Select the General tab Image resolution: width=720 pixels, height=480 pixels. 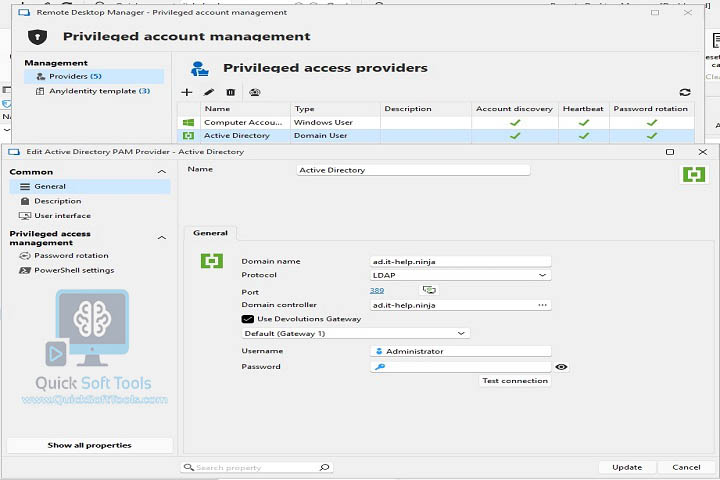tap(210, 233)
